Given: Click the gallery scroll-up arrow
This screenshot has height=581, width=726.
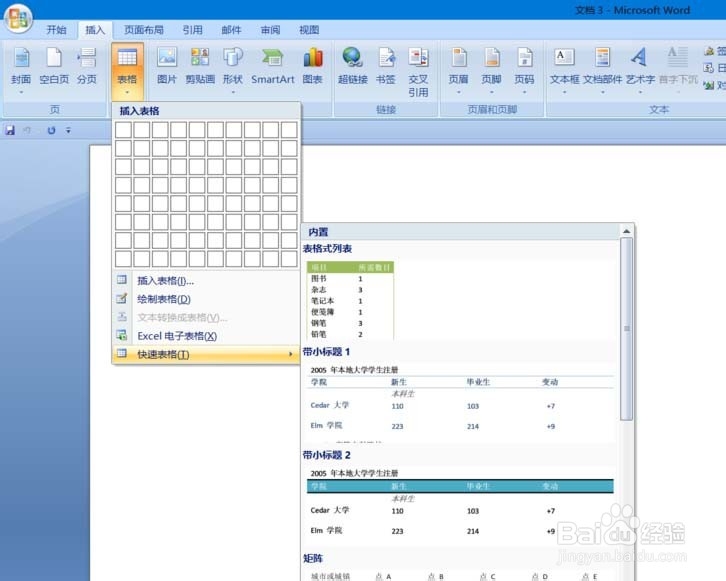Looking at the screenshot, I should [626, 231].
